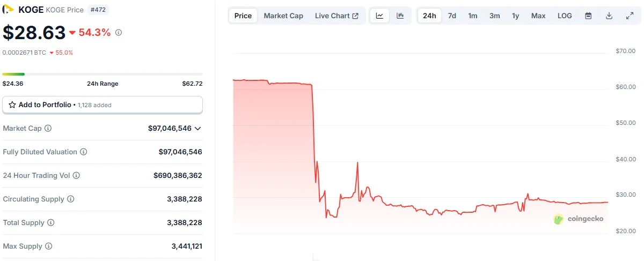Select the Max time range
Viewport: 644px width, 261px height.
(x=538, y=16)
